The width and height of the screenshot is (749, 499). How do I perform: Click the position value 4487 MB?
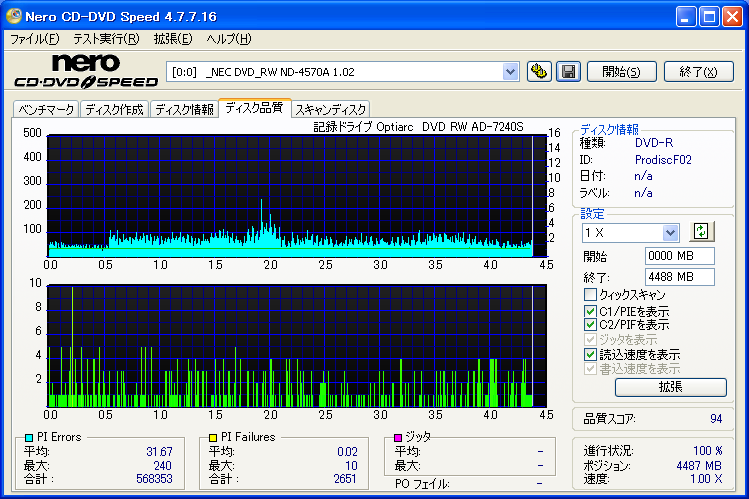click(x=699, y=466)
